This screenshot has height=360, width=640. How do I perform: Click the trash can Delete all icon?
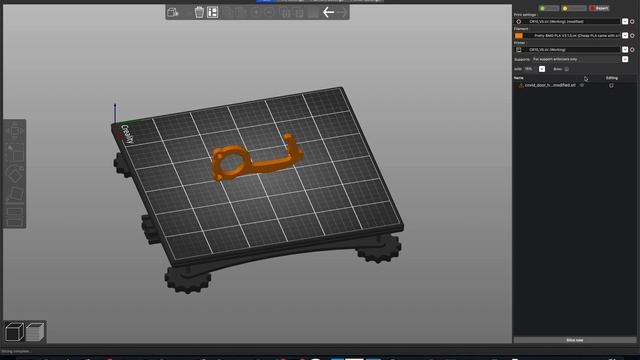(199, 12)
